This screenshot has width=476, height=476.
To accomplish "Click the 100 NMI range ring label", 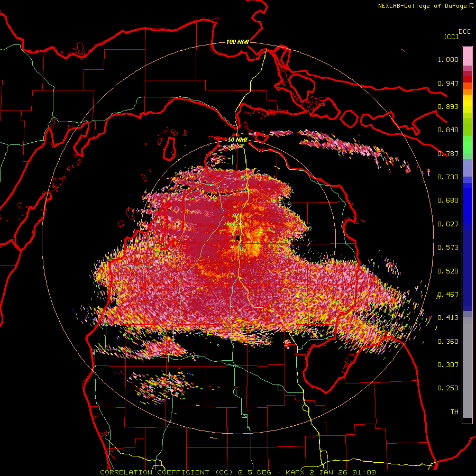I will [x=237, y=42].
